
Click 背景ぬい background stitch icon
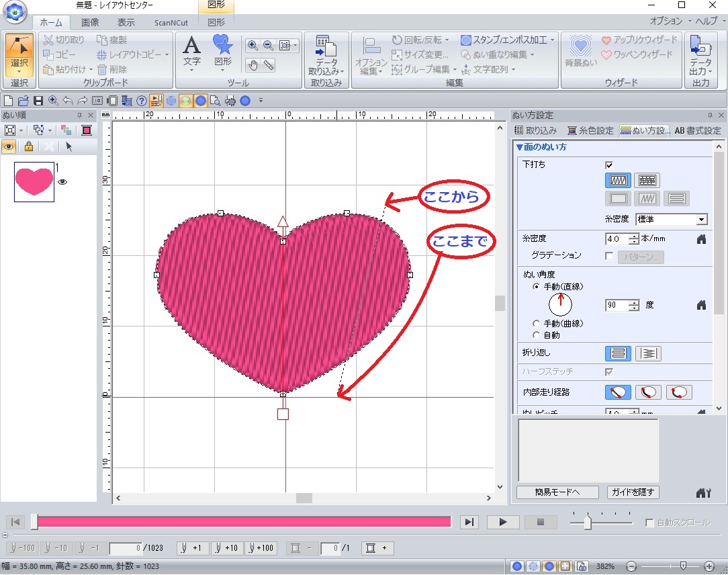coord(581,51)
